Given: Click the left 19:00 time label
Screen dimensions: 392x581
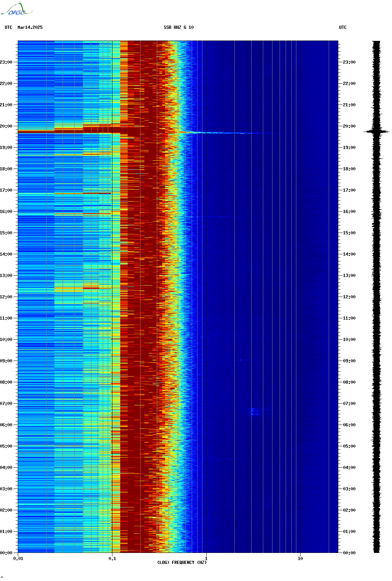Looking at the screenshot, I should point(6,148).
